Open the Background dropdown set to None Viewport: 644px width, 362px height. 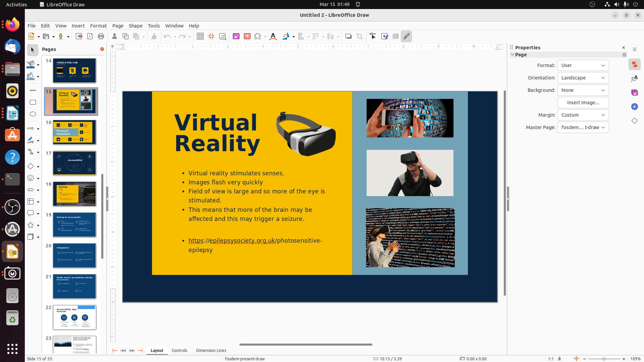click(x=583, y=90)
